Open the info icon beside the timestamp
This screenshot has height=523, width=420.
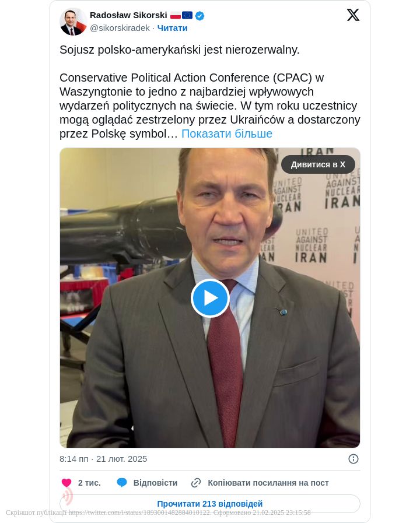353,459
